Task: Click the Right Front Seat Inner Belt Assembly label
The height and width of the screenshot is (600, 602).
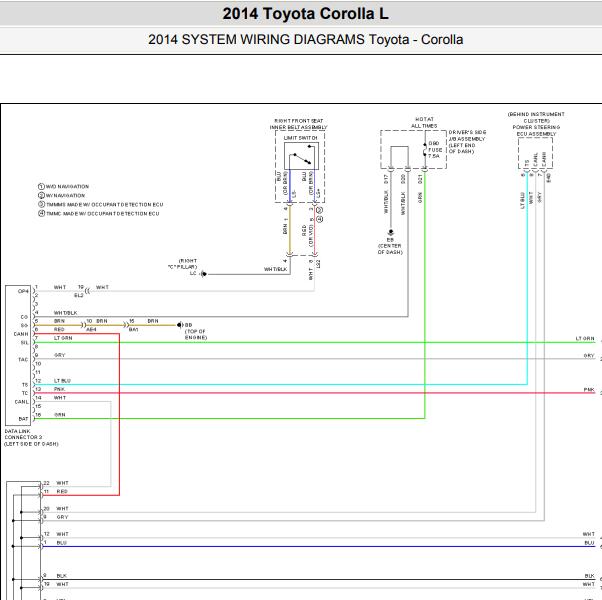Action: 298,124
